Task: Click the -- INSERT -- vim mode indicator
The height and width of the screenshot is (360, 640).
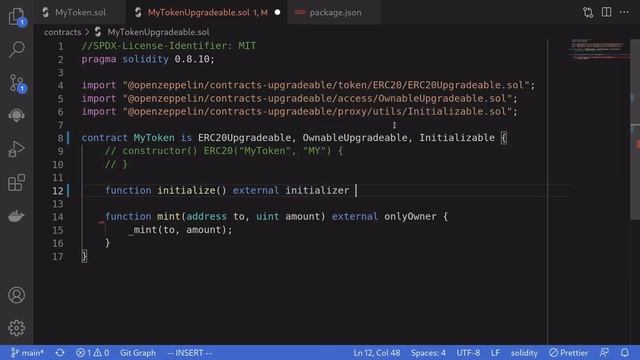Action: [x=189, y=353]
